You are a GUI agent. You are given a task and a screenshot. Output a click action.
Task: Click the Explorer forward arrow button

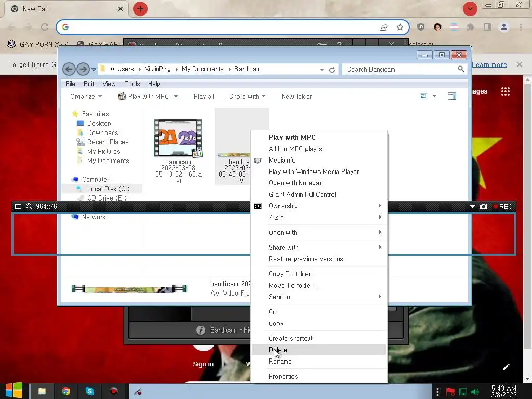pyautogui.click(x=83, y=69)
